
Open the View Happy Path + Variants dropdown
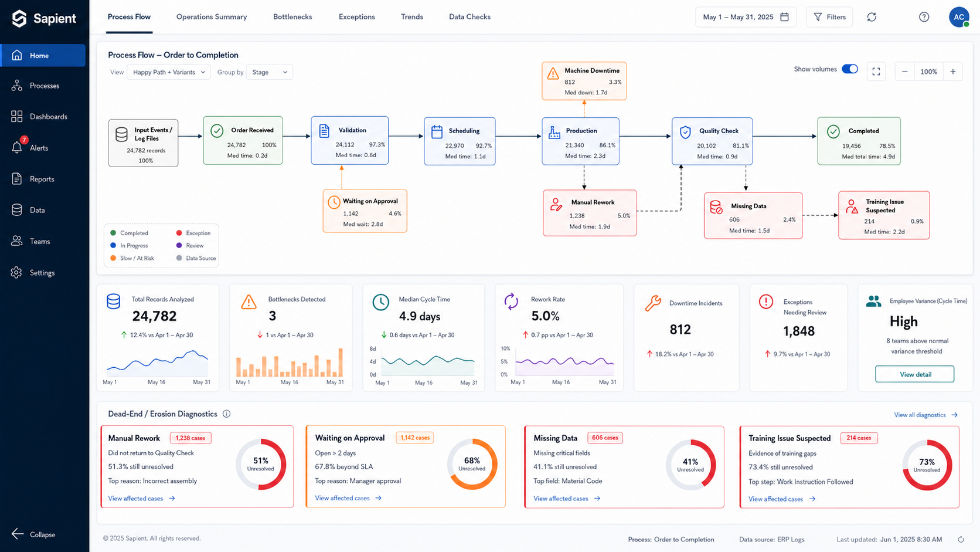tap(169, 72)
